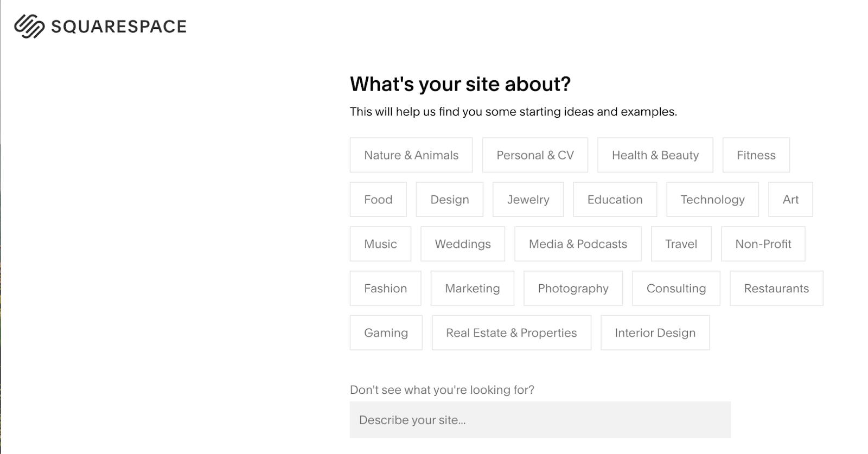Select Food as your site topic
Viewport: 868px width, 454px height.
(x=378, y=200)
